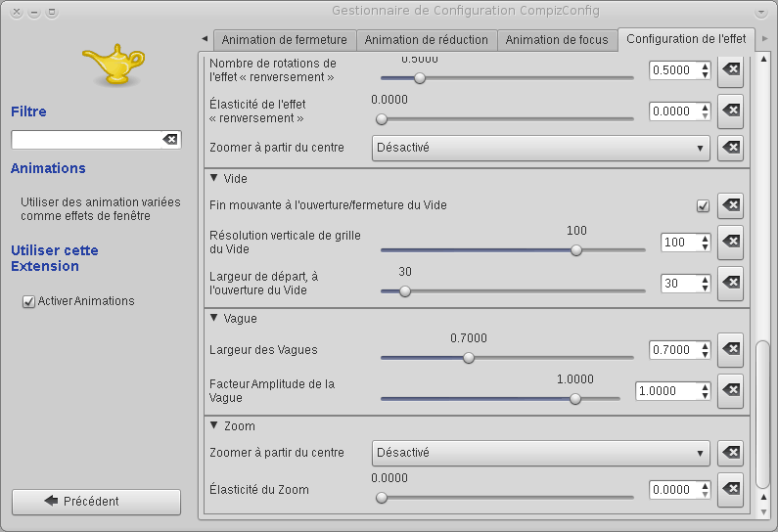Switch to Animation de focus tab
The height and width of the screenshot is (532, 778).
(557, 40)
